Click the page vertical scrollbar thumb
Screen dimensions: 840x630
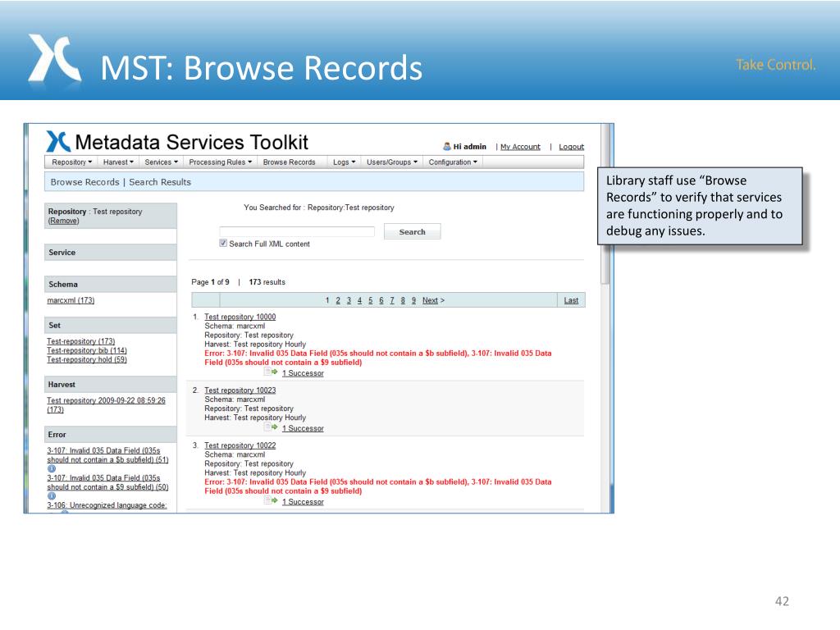[605, 204]
